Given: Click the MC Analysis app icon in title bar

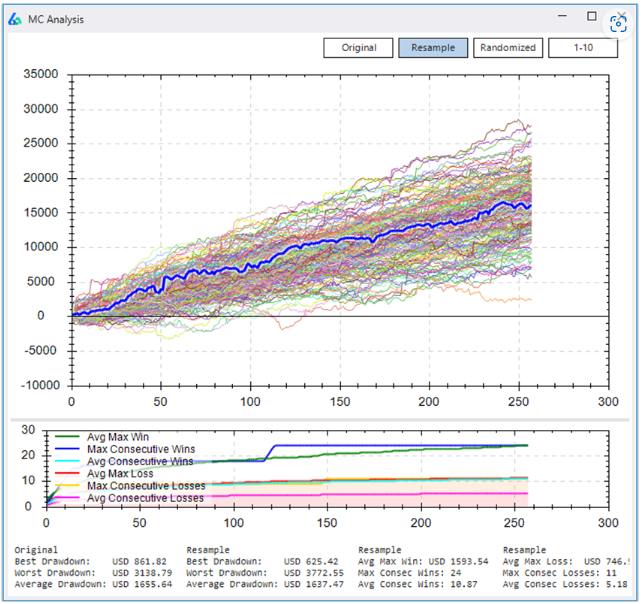Looking at the screenshot, I should (x=15, y=20).
